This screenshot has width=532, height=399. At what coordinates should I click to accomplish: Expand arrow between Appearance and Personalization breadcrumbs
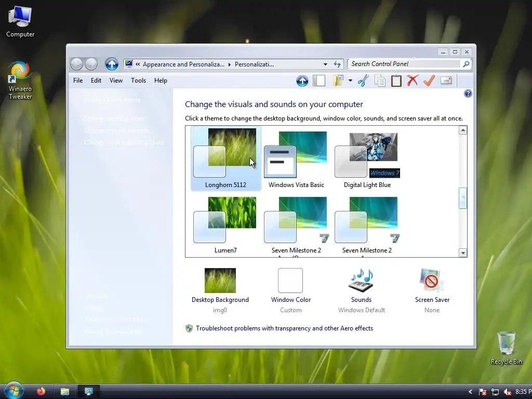coord(229,64)
